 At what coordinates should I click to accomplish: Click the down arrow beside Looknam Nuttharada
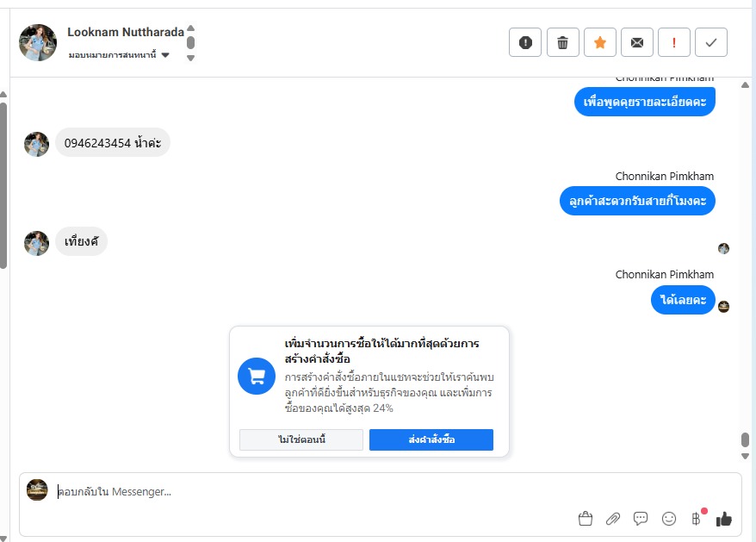coord(190,58)
